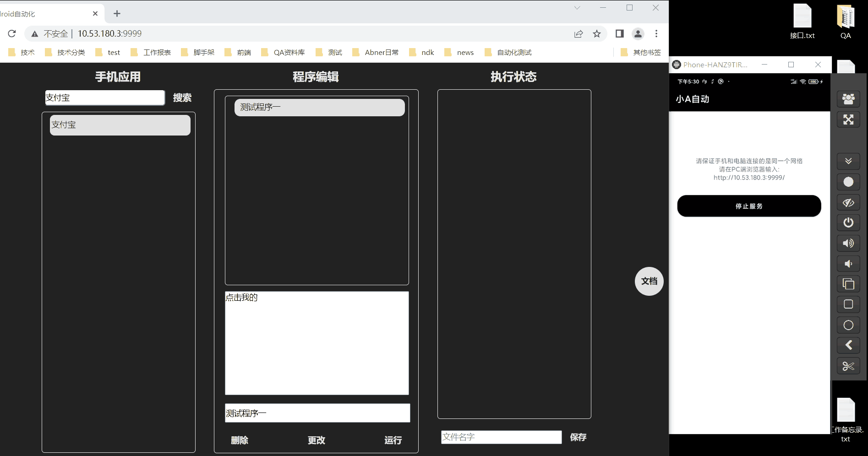
Task: Close the roid自动化 browser tab
Action: 95,14
